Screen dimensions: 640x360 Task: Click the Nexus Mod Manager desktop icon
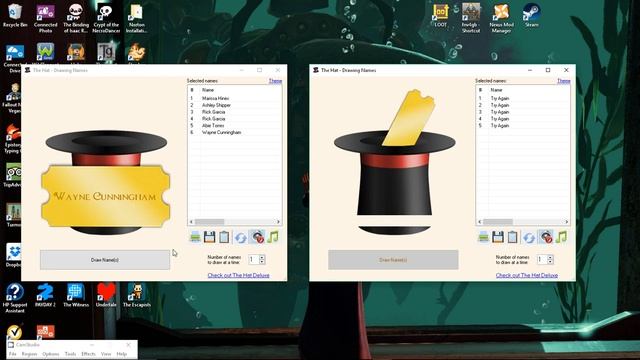click(501, 18)
